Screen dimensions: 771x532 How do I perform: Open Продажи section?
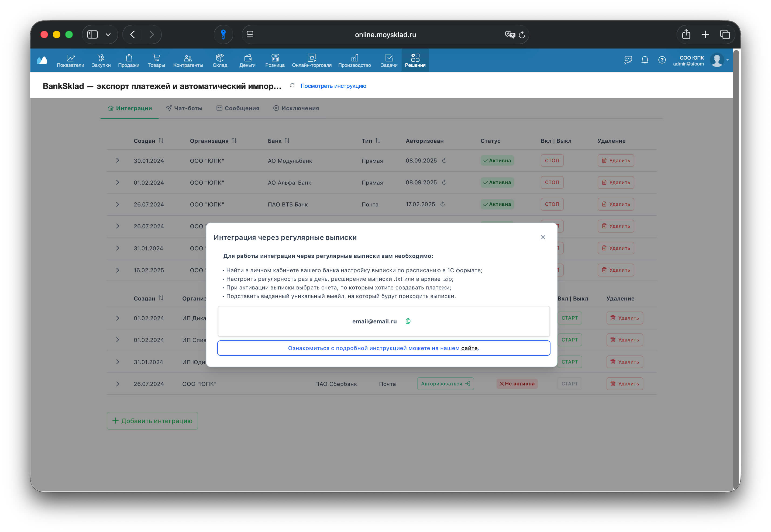(129, 60)
